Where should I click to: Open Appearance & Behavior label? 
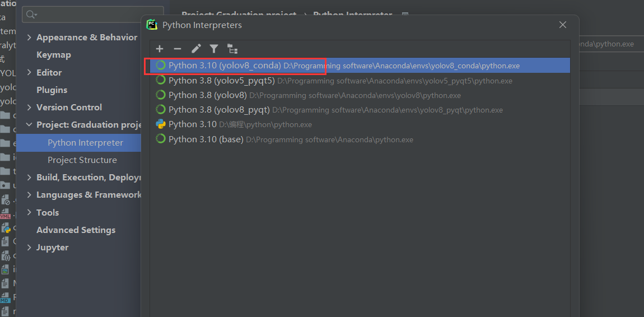87,38
